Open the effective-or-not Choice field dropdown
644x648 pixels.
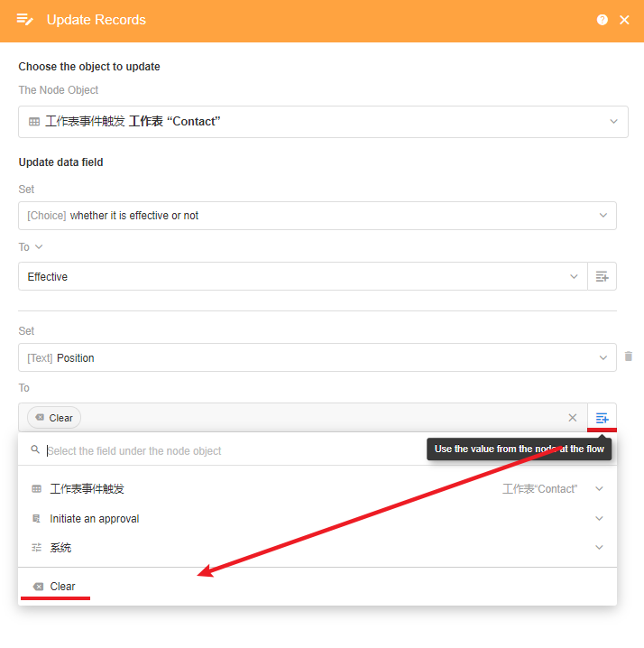point(603,216)
